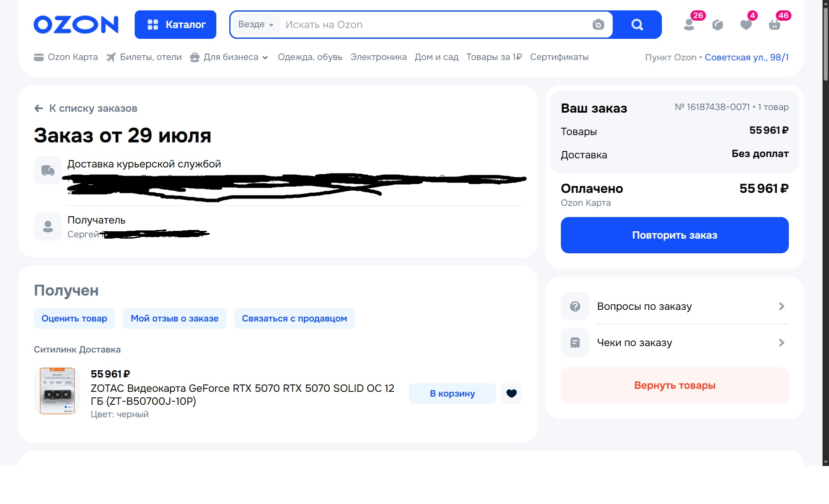
Task: Open the shopping cart icon
Action: click(x=775, y=25)
